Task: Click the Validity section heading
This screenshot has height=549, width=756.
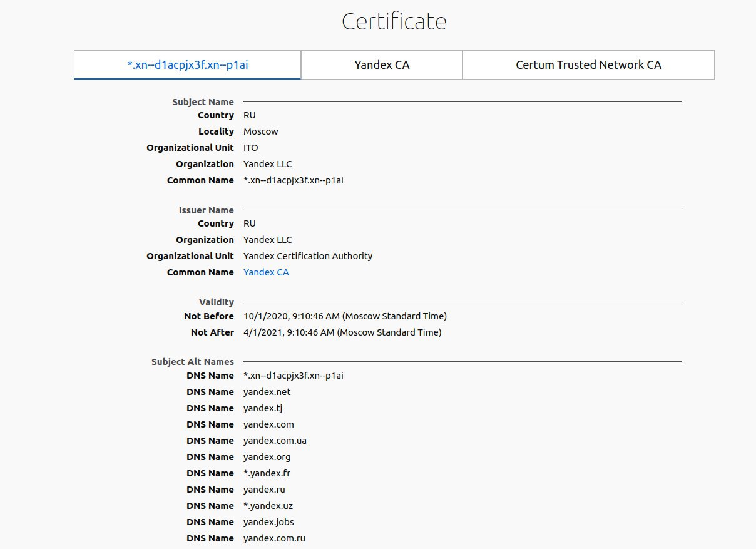Action: click(216, 302)
